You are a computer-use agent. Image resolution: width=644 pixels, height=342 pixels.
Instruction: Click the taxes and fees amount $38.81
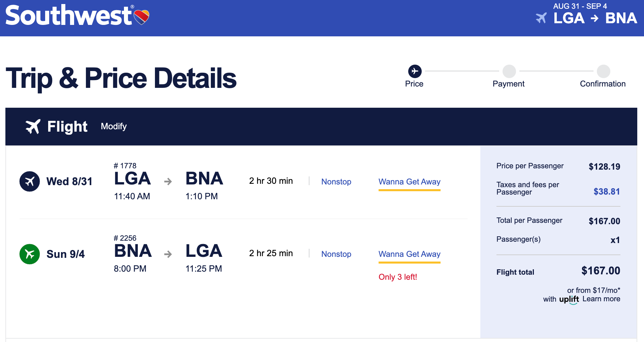606,192
